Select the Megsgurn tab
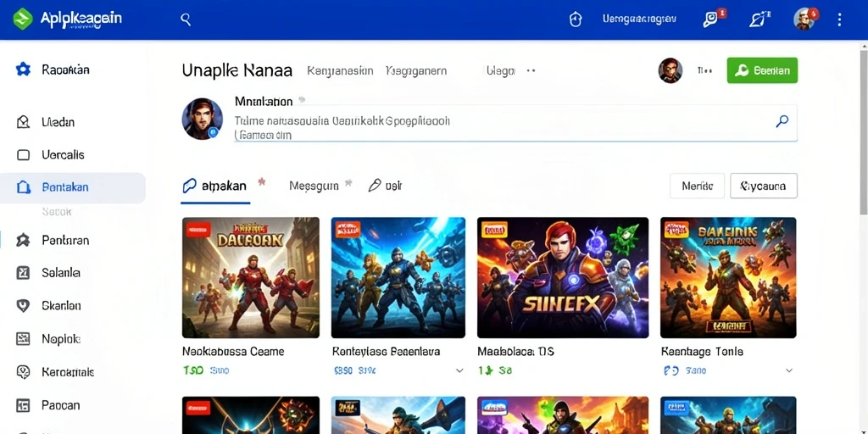This screenshot has height=434, width=868. 314,186
